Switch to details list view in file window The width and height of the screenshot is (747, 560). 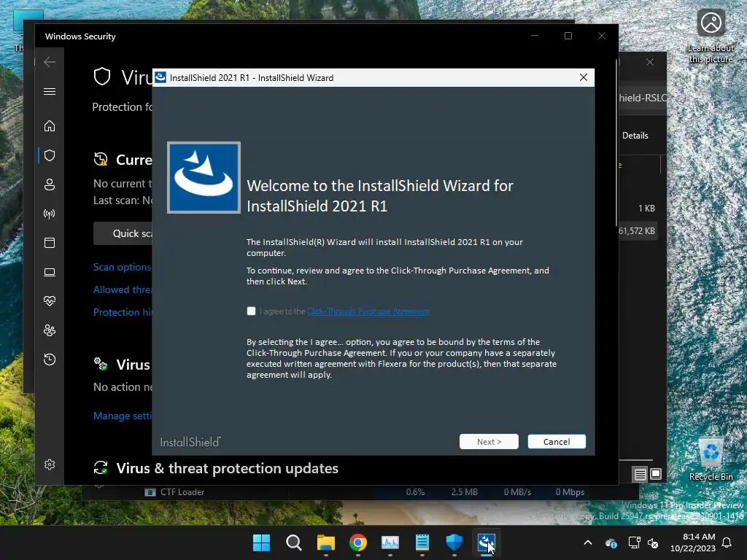pyautogui.click(x=640, y=474)
